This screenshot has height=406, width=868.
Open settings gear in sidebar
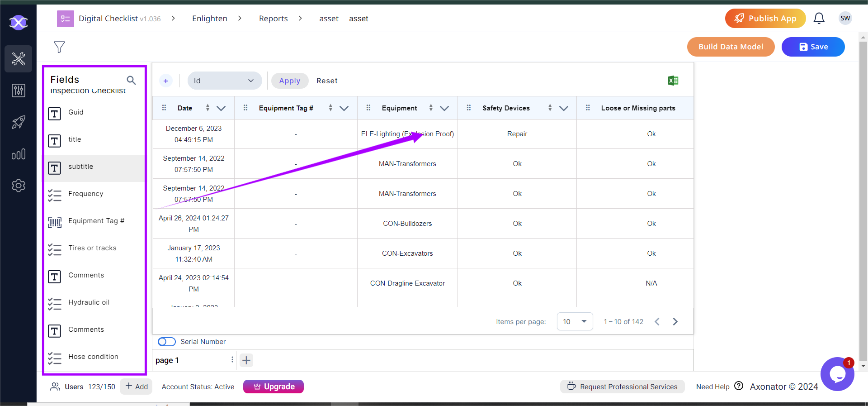(18, 186)
